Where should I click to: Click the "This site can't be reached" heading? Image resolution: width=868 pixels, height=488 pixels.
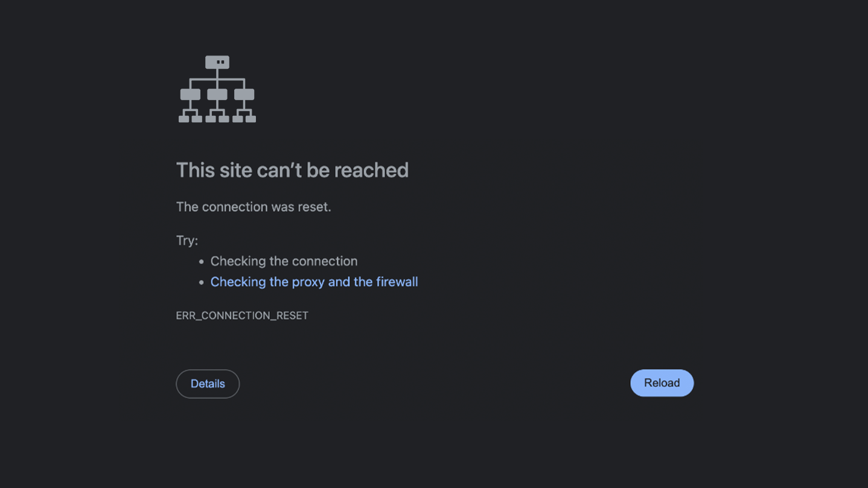point(292,170)
